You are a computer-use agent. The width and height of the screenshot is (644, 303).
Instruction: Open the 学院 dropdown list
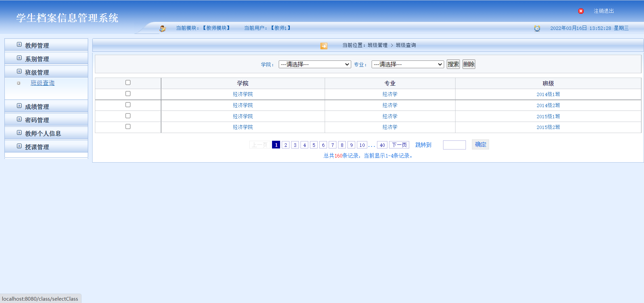pyautogui.click(x=315, y=64)
